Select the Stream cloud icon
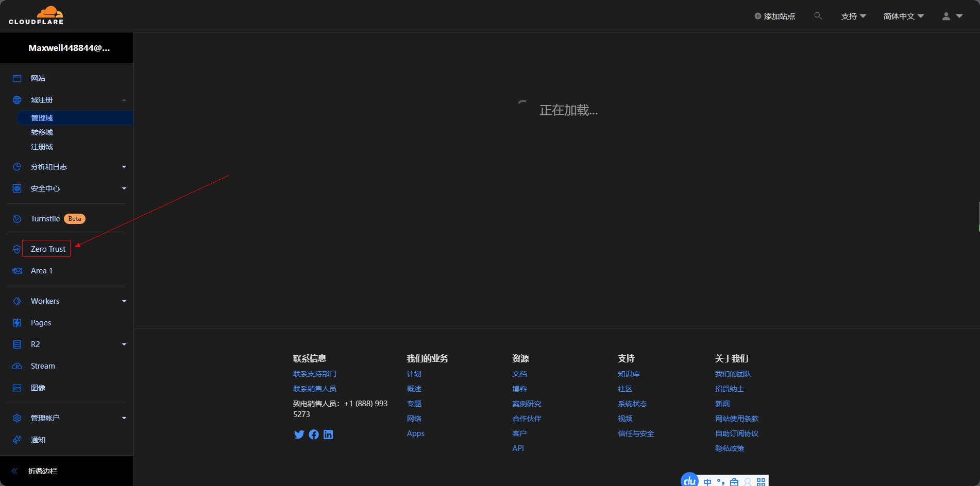980x486 pixels. coord(17,366)
